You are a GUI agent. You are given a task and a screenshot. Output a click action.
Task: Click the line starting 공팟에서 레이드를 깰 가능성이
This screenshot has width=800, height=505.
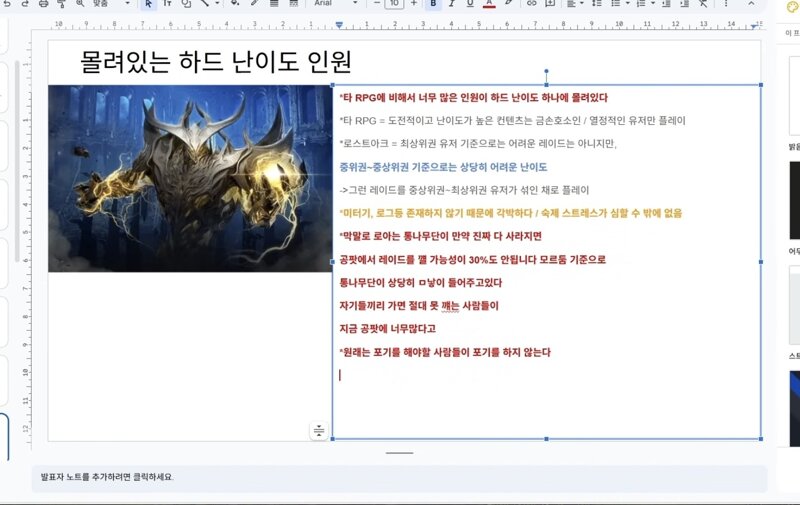pos(472,260)
